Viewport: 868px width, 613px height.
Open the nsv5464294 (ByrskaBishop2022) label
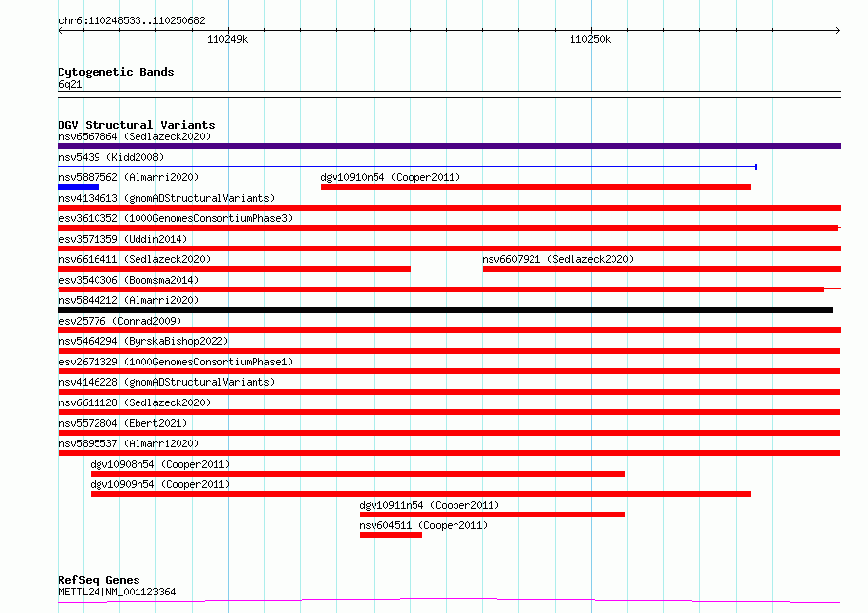click(x=143, y=341)
